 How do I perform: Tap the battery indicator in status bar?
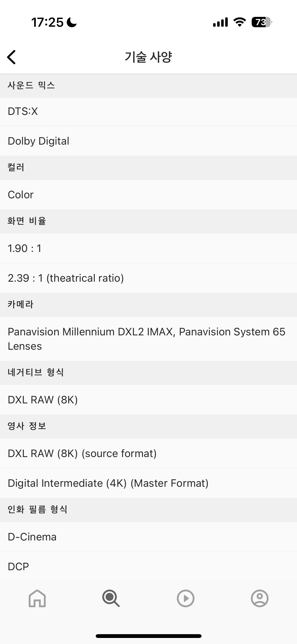[x=262, y=22]
